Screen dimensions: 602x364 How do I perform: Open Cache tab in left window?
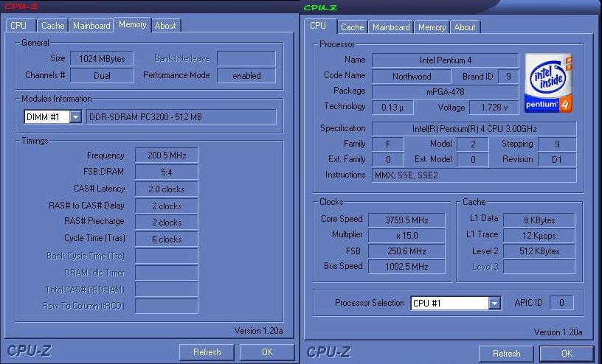point(52,26)
